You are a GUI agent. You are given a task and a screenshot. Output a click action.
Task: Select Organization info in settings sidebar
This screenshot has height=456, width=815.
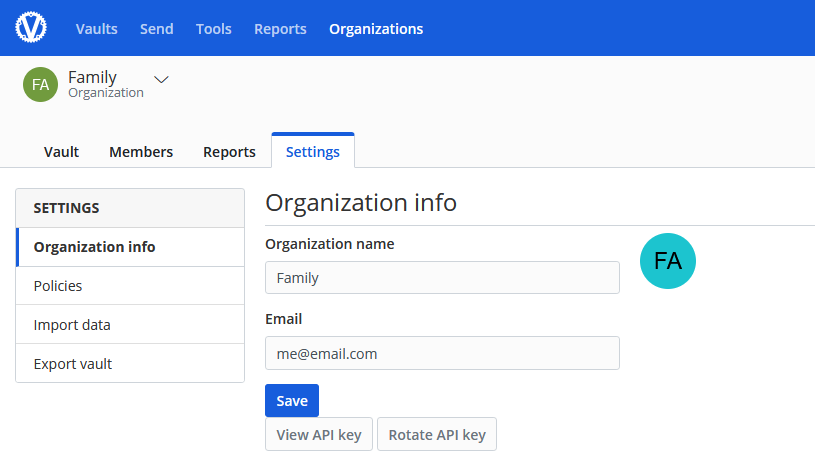130,247
